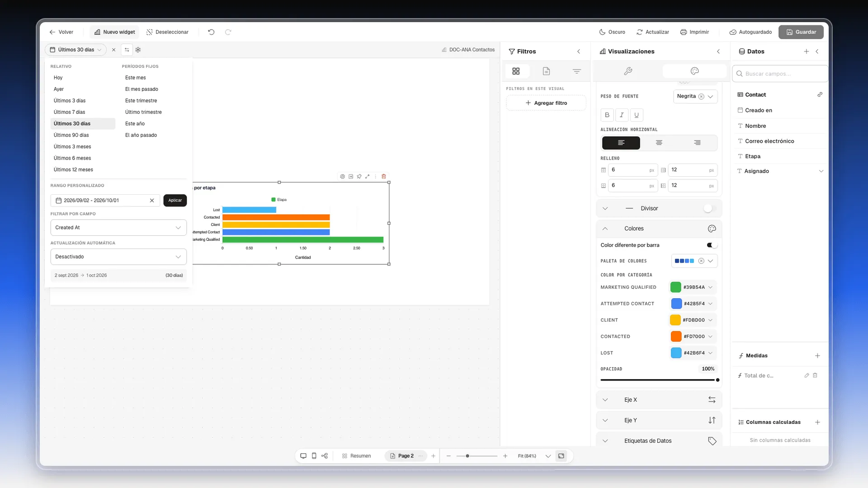
Task: Open the wrench build tab in Visualizaciones
Action: pos(627,71)
